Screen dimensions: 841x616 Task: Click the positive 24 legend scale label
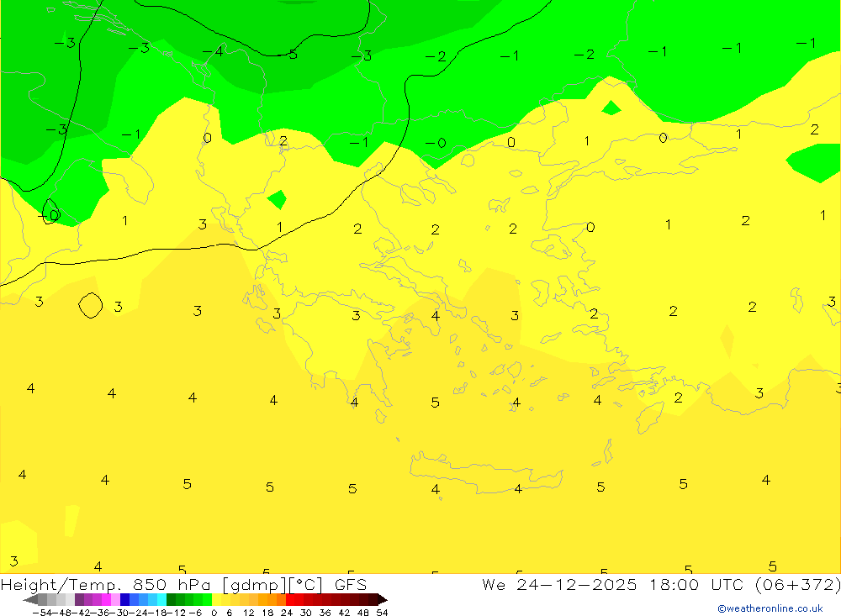coord(287,613)
